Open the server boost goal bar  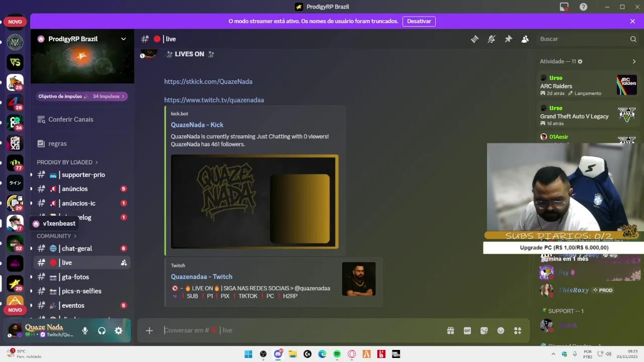pos(82,96)
